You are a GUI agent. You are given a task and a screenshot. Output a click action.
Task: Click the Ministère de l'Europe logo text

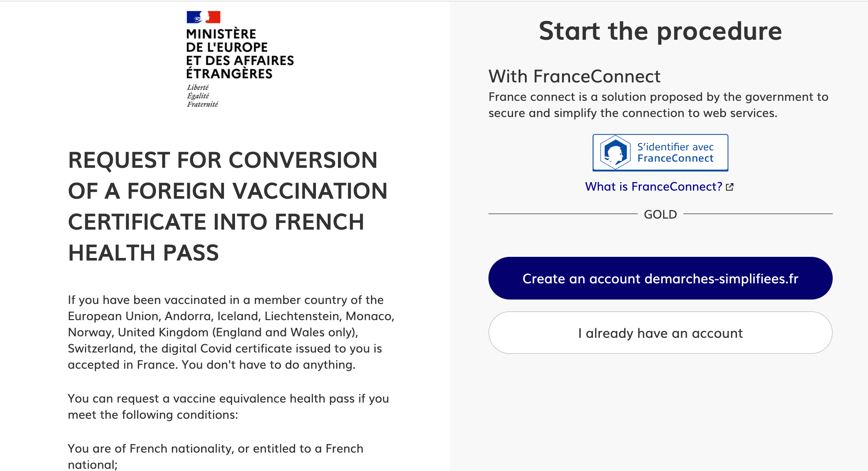click(x=239, y=54)
